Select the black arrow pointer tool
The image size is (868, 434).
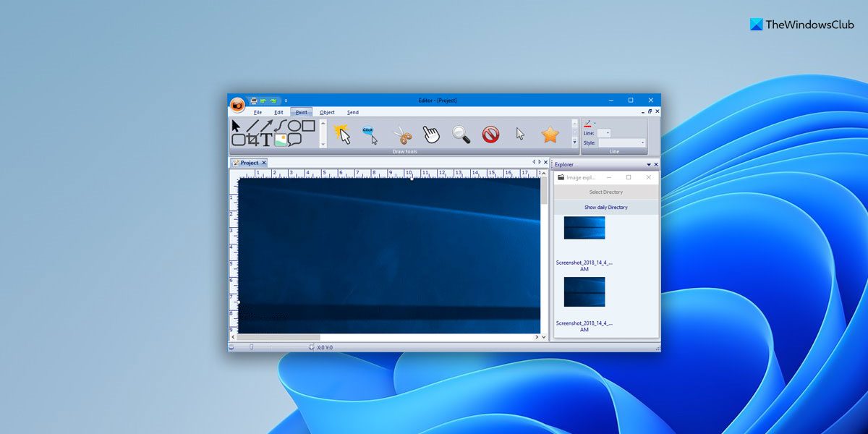click(236, 127)
